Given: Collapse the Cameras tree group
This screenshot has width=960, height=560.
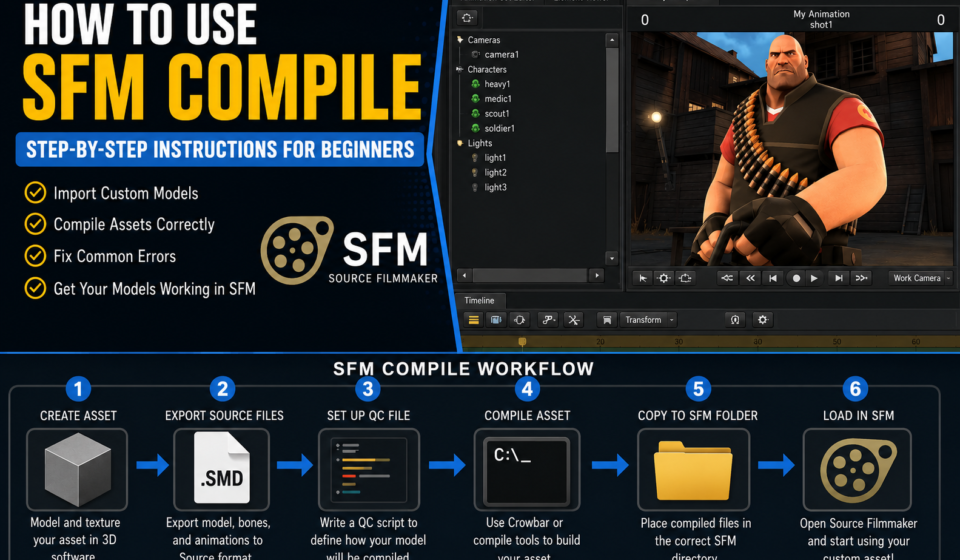Looking at the screenshot, I should coord(460,40).
